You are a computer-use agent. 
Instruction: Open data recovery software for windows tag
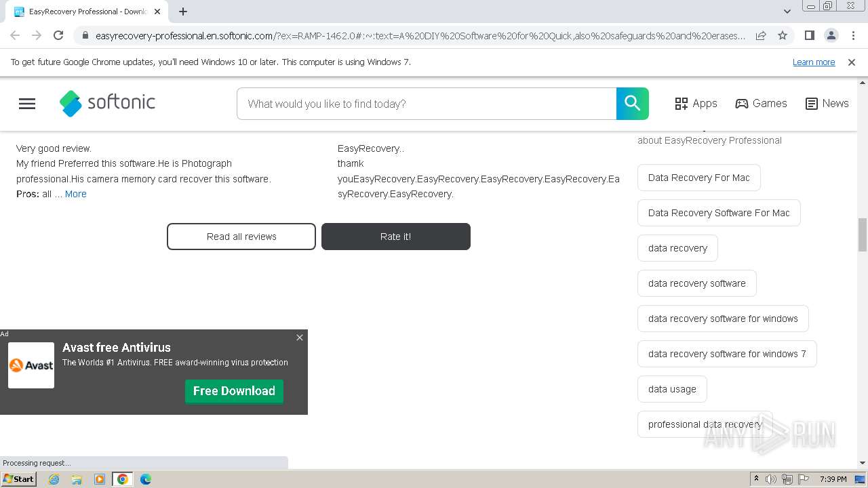point(723,319)
